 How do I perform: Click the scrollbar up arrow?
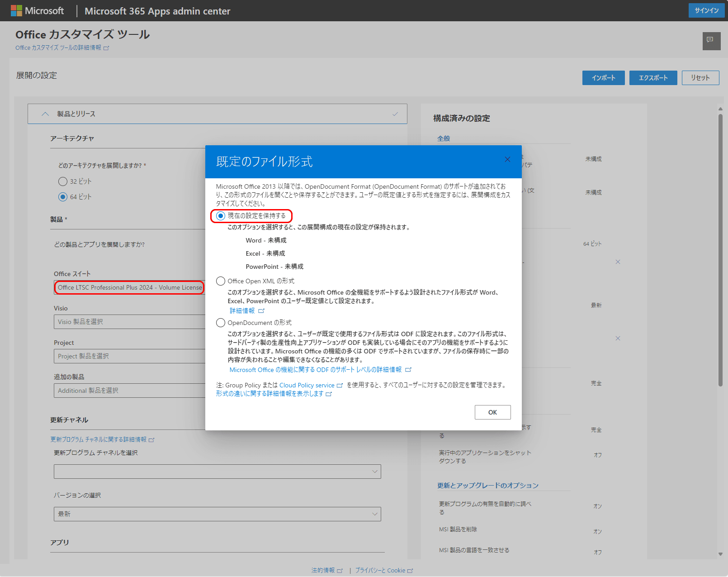(x=721, y=109)
